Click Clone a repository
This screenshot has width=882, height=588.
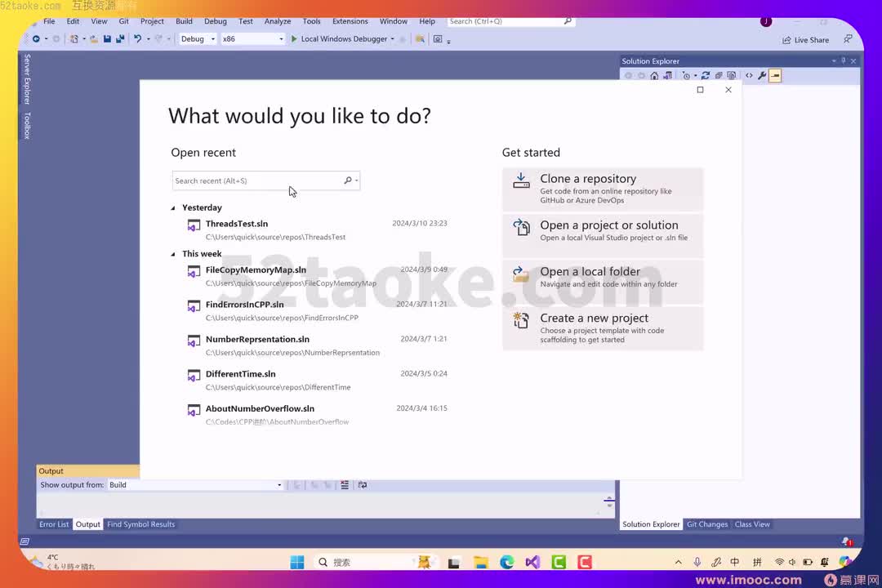603,189
